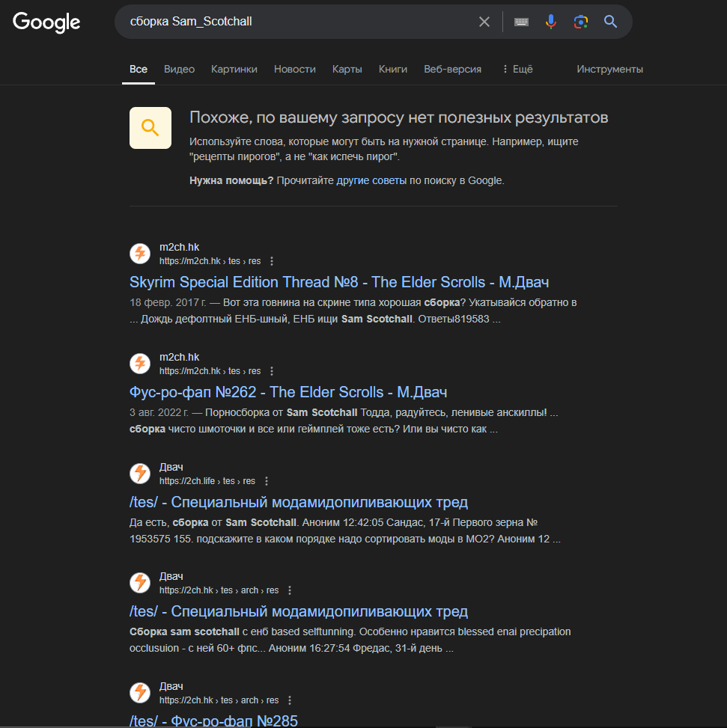Switch to the Новости tab
The height and width of the screenshot is (728, 727).
[294, 69]
